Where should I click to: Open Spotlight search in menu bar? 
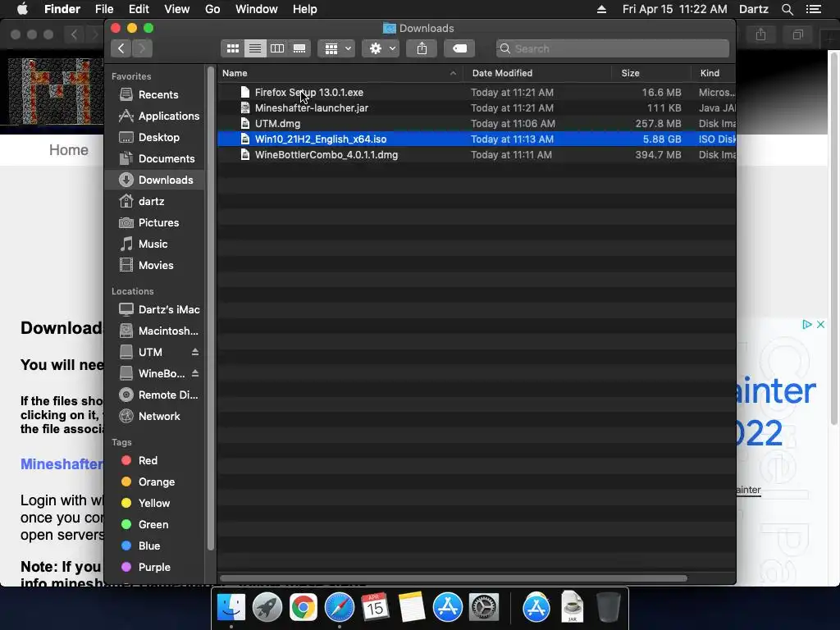pyautogui.click(x=787, y=9)
